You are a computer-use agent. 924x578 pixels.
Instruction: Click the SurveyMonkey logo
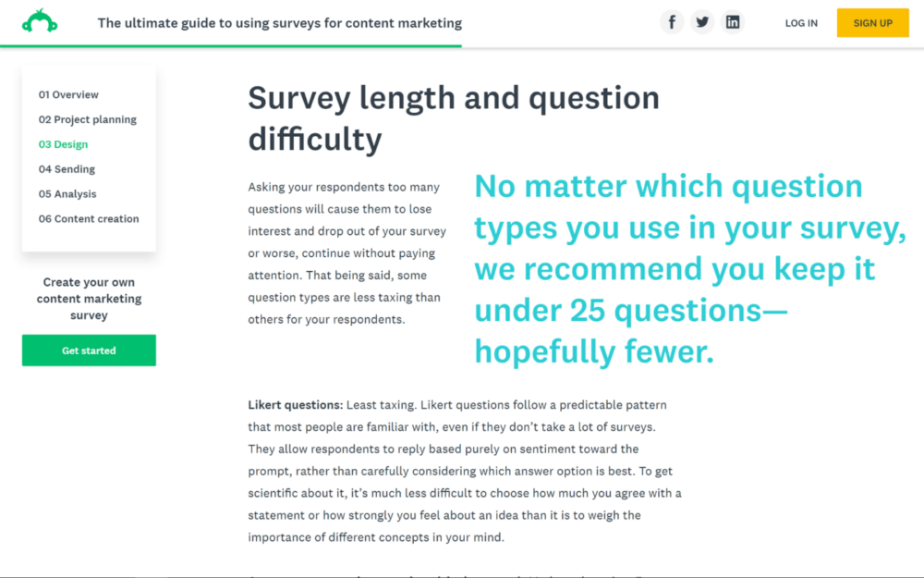[40, 18]
